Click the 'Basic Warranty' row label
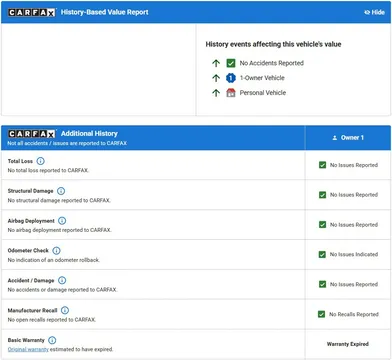The width and height of the screenshot is (392, 360). coord(26,340)
